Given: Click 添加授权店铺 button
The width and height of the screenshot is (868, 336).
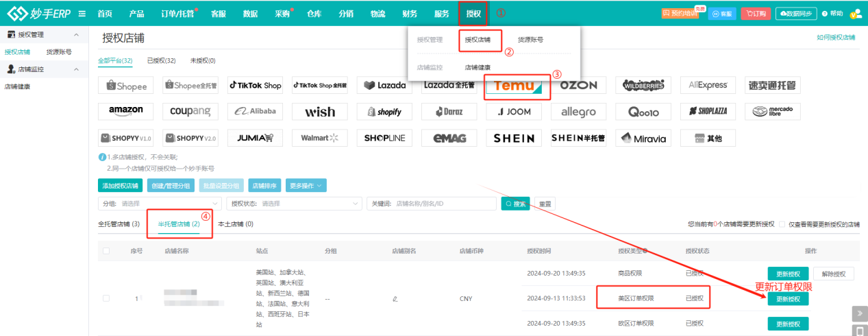Looking at the screenshot, I should tap(120, 185).
